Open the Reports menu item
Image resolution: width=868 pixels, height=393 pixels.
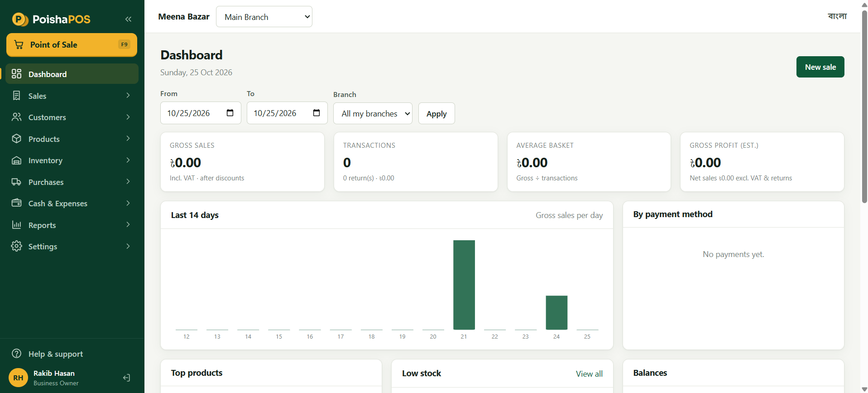tap(72, 225)
